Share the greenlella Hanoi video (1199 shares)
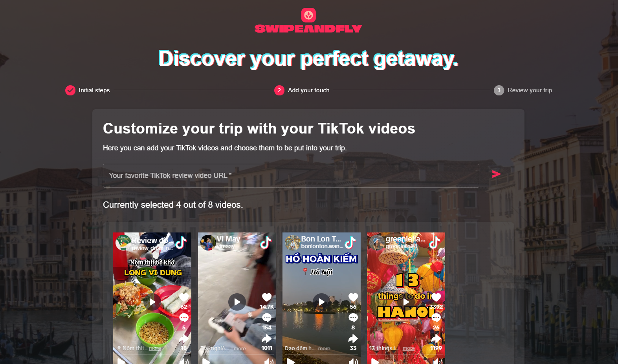The image size is (618, 364). click(436, 338)
